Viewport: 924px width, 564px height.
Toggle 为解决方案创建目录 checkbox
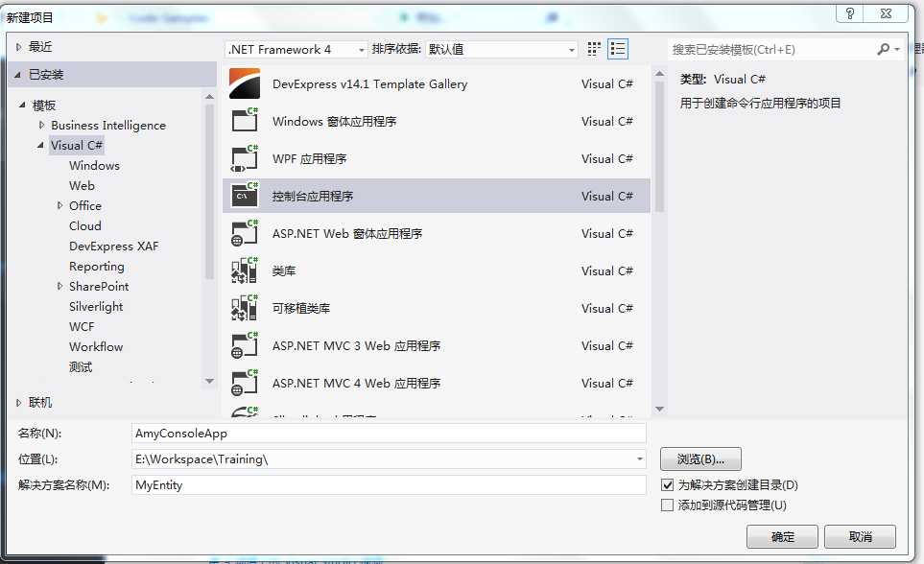(x=667, y=485)
